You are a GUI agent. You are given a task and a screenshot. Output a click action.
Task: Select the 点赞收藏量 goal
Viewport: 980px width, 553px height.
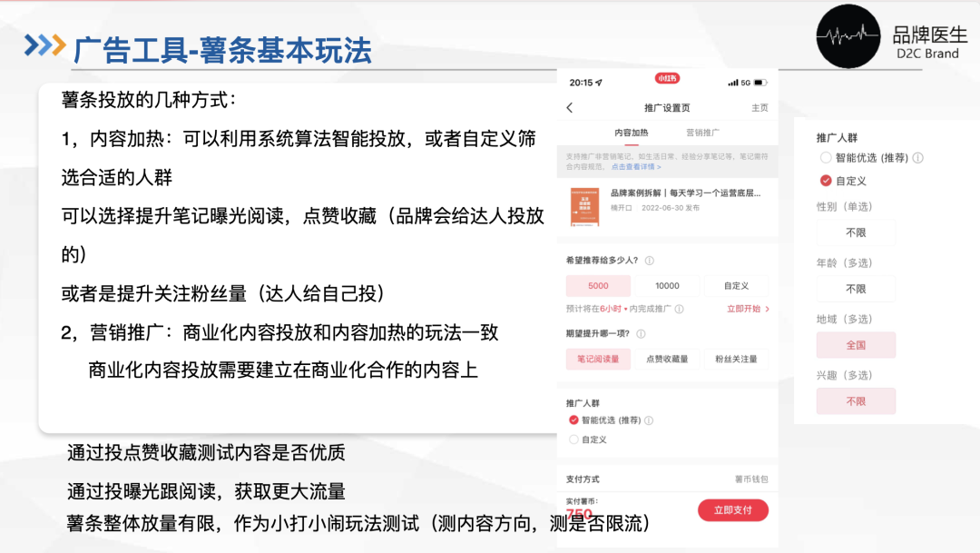point(667,359)
